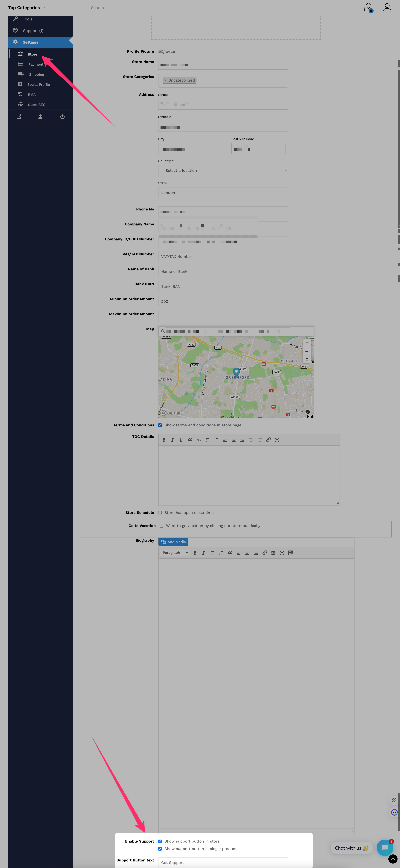
Task: Click the Bank IBAN field
Action: point(223,286)
